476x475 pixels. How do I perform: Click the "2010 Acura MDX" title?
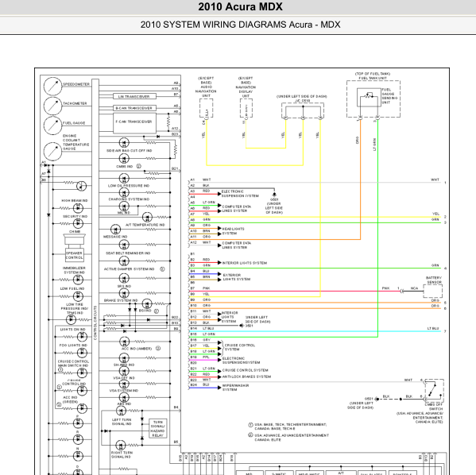point(240,6)
